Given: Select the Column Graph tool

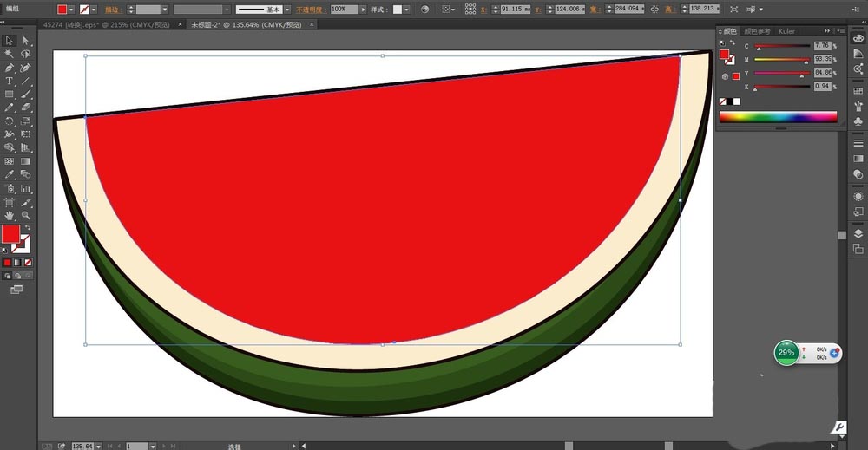Looking at the screenshot, I should [25, 188].
